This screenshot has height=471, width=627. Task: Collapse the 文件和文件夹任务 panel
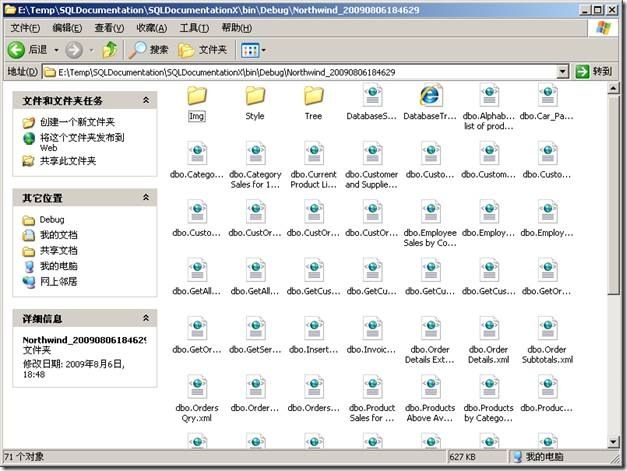coord(146,100)
